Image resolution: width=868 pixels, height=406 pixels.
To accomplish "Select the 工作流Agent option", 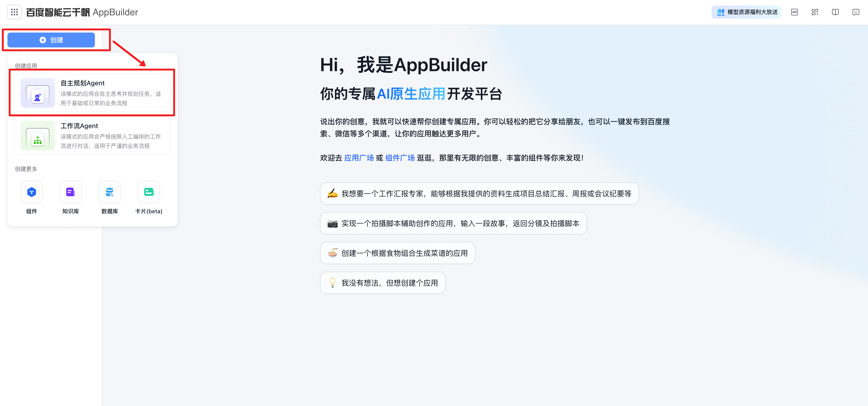I will pos(92,135).
